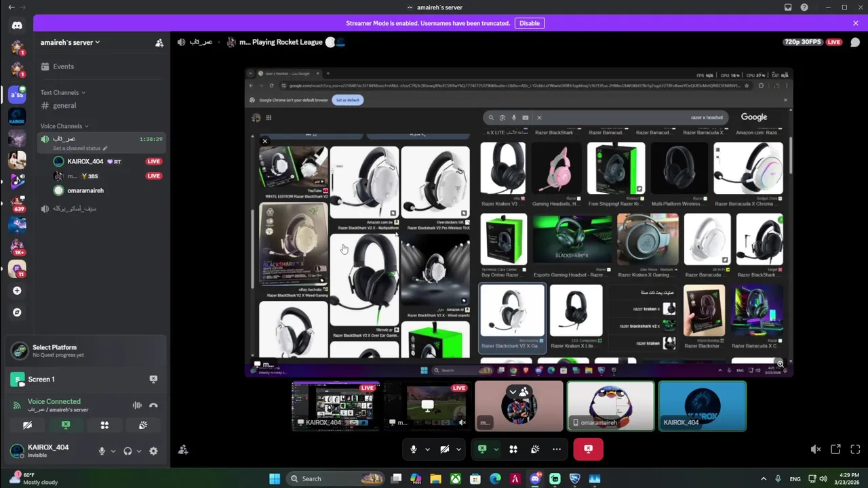Open input device options next to microphone
This screenshot has height=488, width=868.
pos(113,451)
